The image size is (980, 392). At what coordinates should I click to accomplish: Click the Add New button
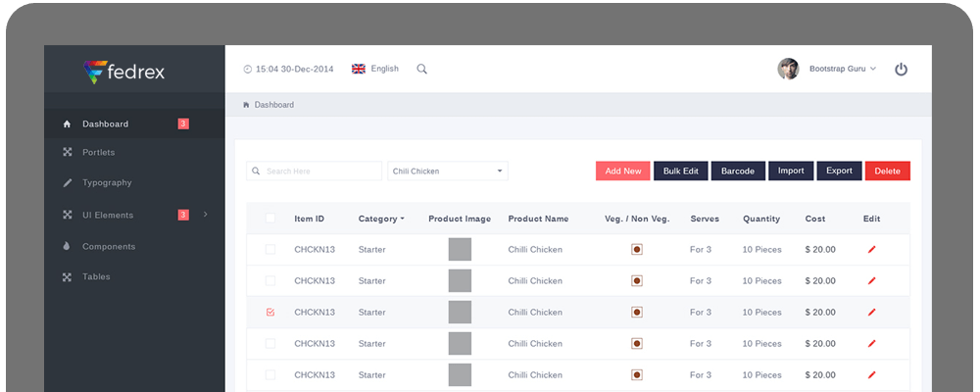(623, 171)
